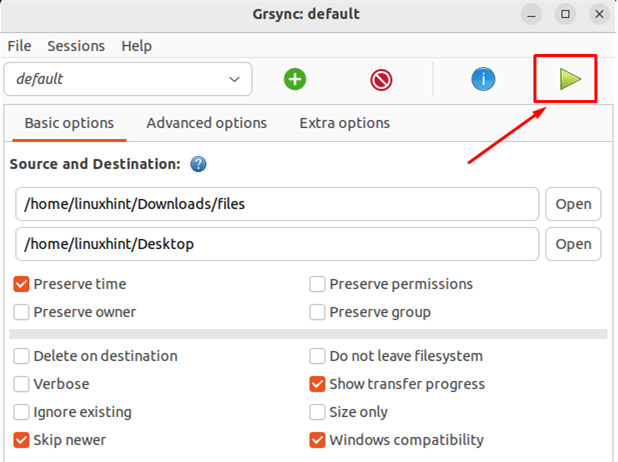Click the blue info simulation icon
This screenshot has width=618, height=462.
(483, 79)
